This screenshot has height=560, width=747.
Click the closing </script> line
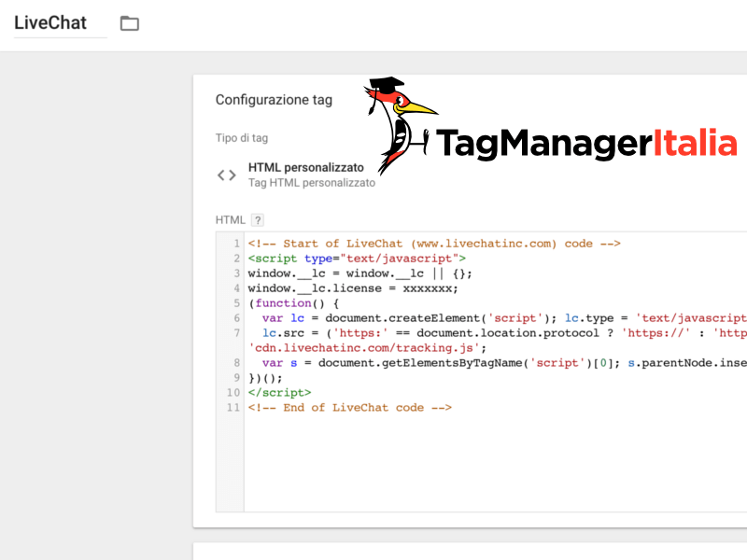[x=279, y=393]
